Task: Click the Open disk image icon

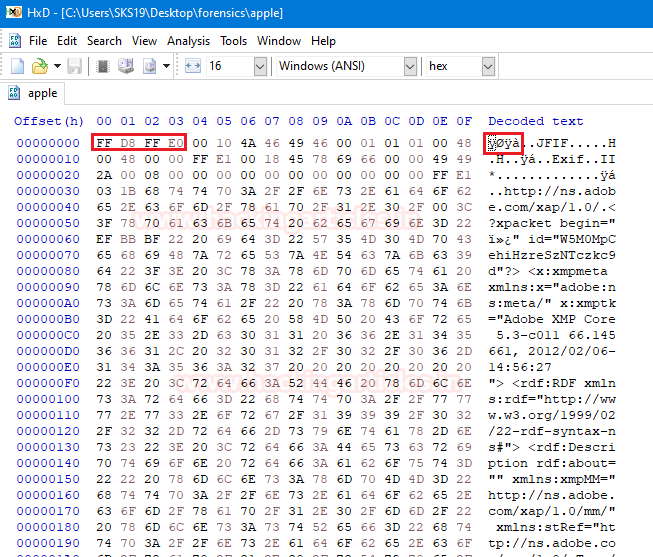Action: (x=150, y=66)
